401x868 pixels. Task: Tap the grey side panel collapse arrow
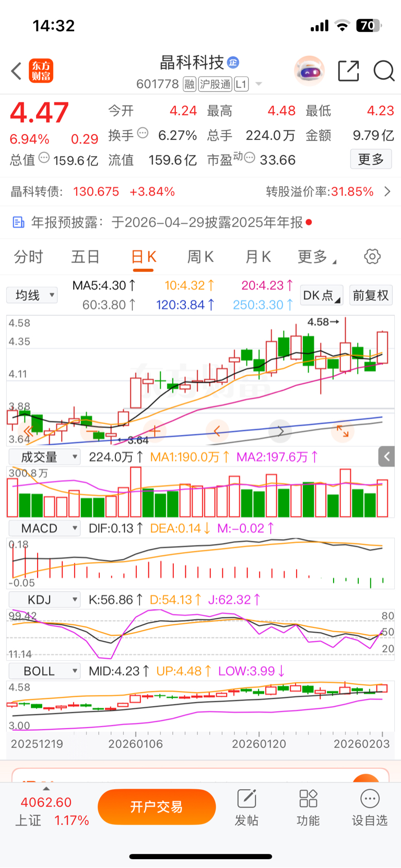(x=386, y=457)
